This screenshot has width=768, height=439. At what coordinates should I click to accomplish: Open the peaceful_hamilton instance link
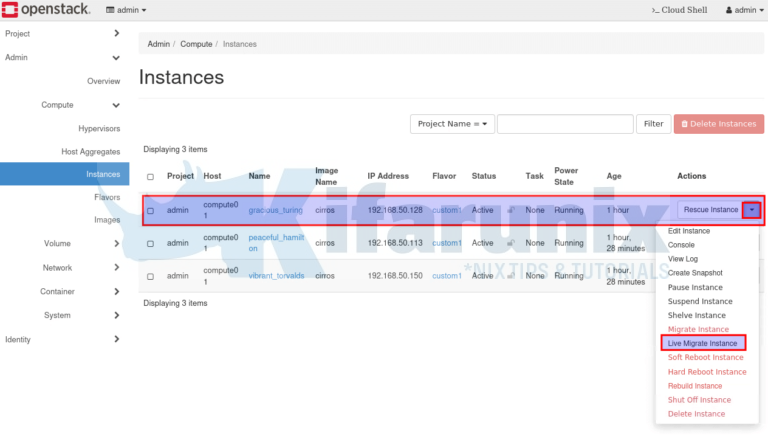(276, 243)
